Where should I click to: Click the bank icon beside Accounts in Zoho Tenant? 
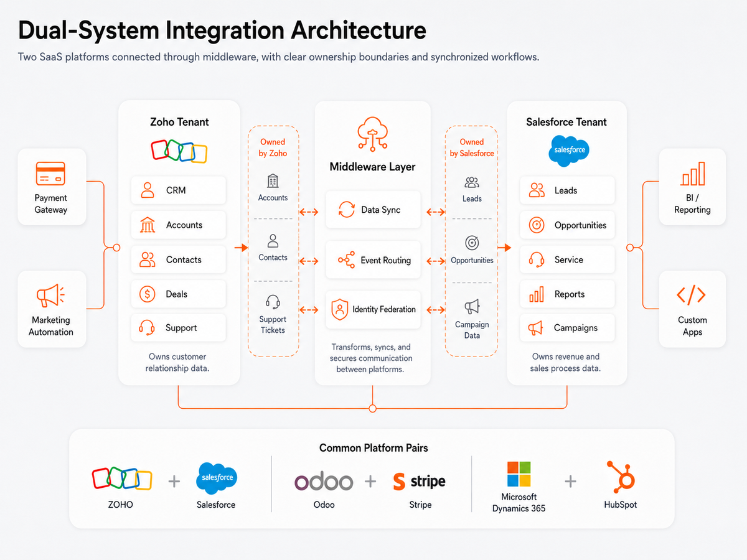pos(148,225)
